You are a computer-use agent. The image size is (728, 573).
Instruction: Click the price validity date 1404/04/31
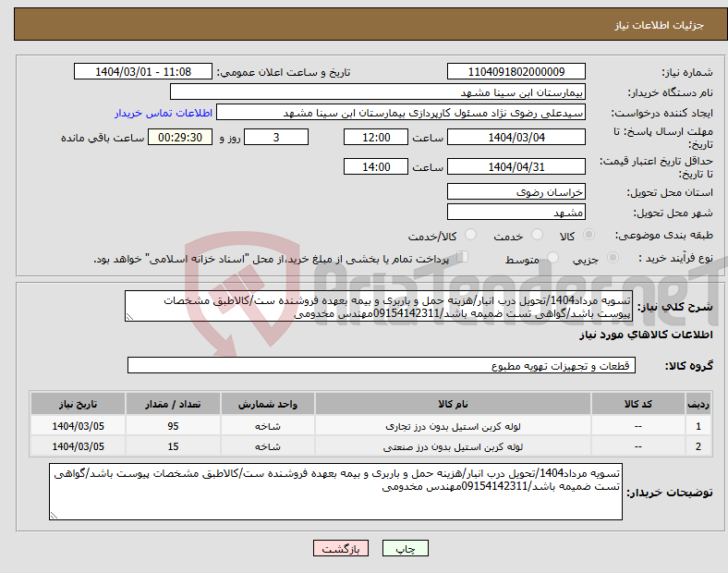pos(516,166)
